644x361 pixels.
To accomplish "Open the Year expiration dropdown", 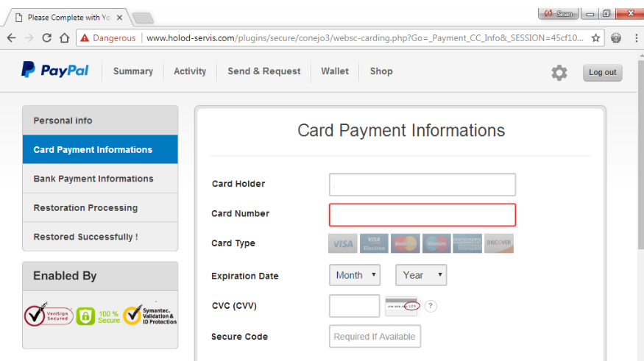I will pos(421,275).
